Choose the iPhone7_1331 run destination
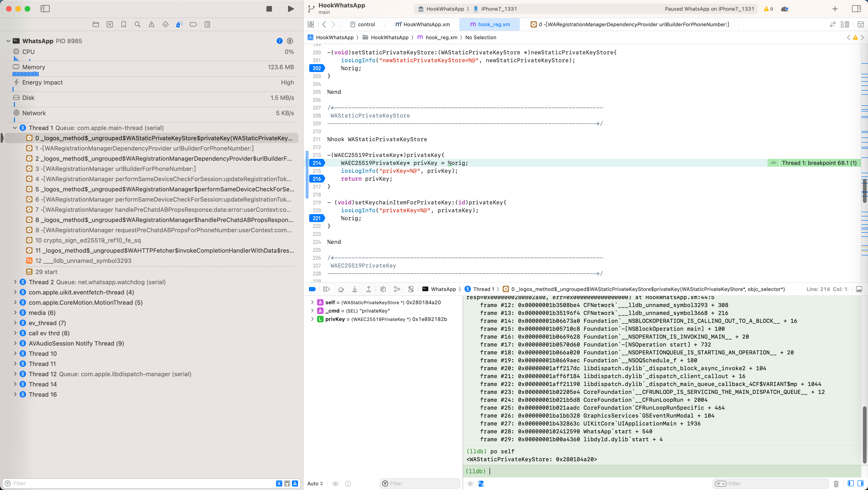The width and height of the screenshot is (868, 490). 495,9
